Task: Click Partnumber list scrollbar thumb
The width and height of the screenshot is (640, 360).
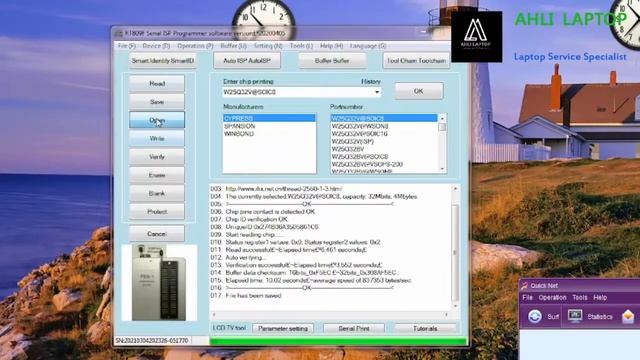Action: (x=442, y=127)
